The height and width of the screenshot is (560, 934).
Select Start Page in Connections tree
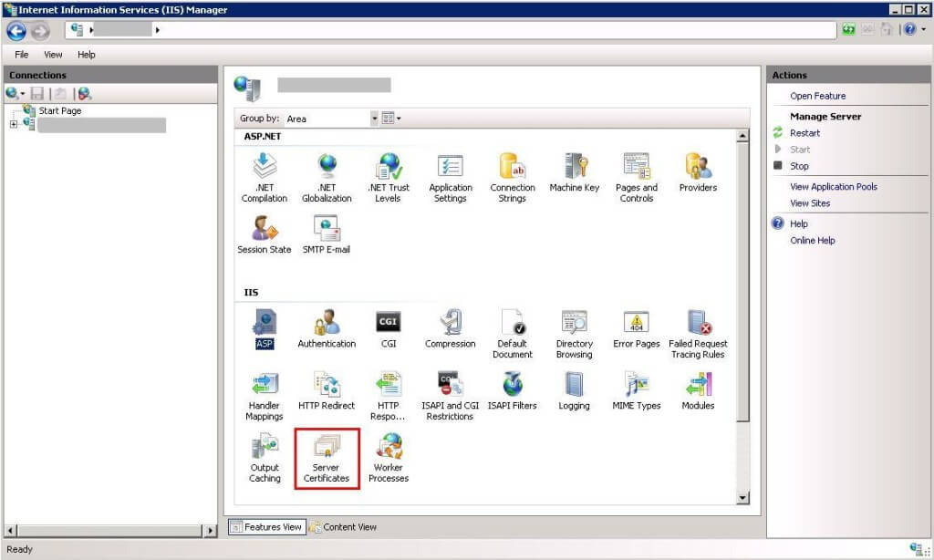pyautogui.click(x=59, y=110)
